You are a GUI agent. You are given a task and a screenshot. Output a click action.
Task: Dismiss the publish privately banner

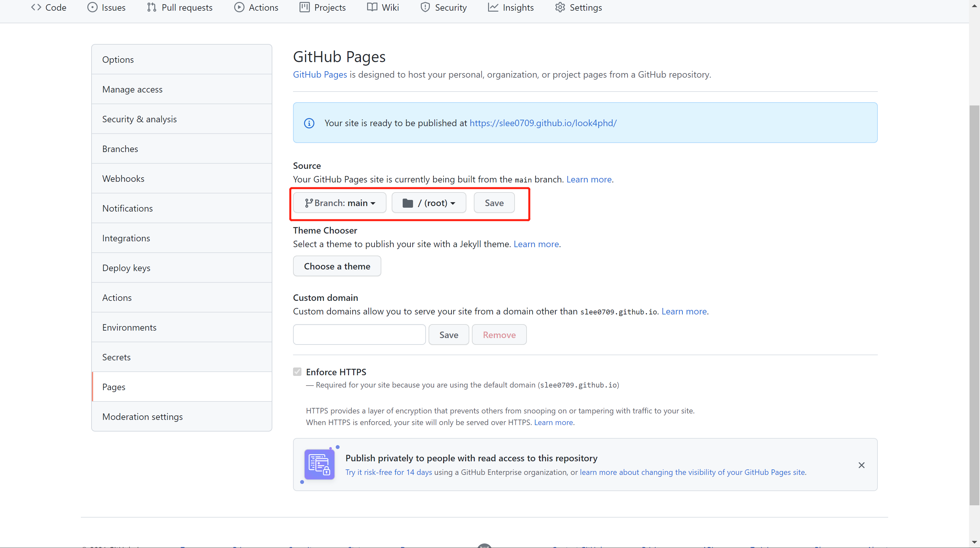pyautogui.click(x=861, y=465)
